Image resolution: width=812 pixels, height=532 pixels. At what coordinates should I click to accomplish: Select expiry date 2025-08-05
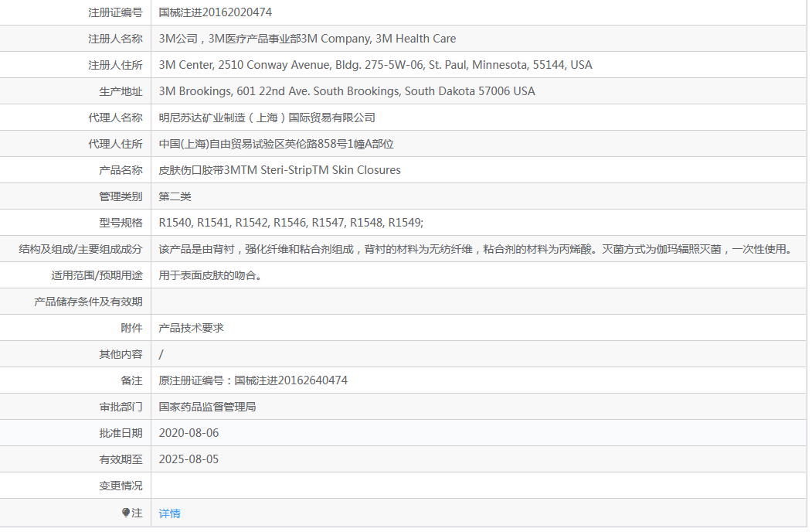(189, 460)
